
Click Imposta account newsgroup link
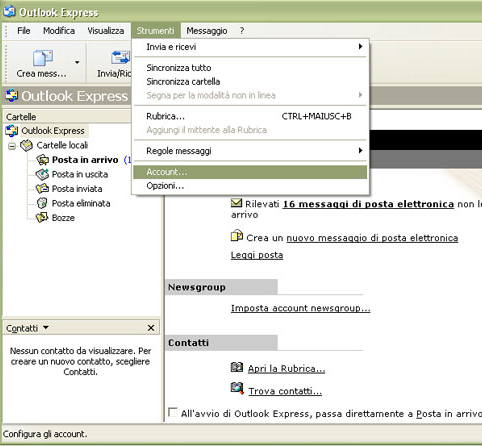301,308
